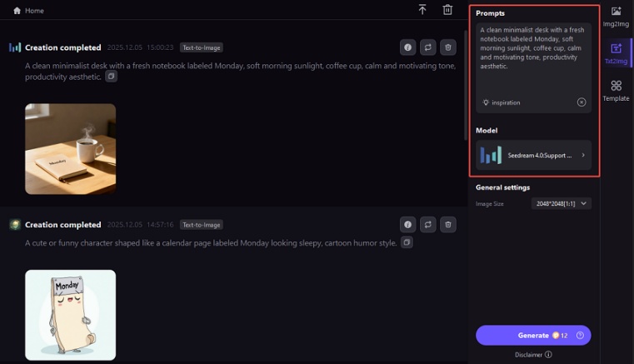Open the Seedream 4.0 model selector
Image resolution: width=634 pixels, height=364 pixels.
tap(533, 155)
